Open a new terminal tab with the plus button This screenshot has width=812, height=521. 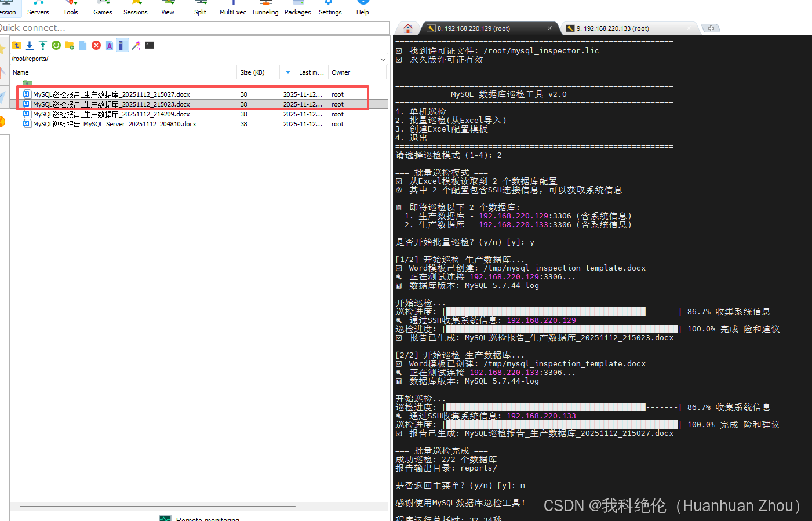(x=711, y=28)
